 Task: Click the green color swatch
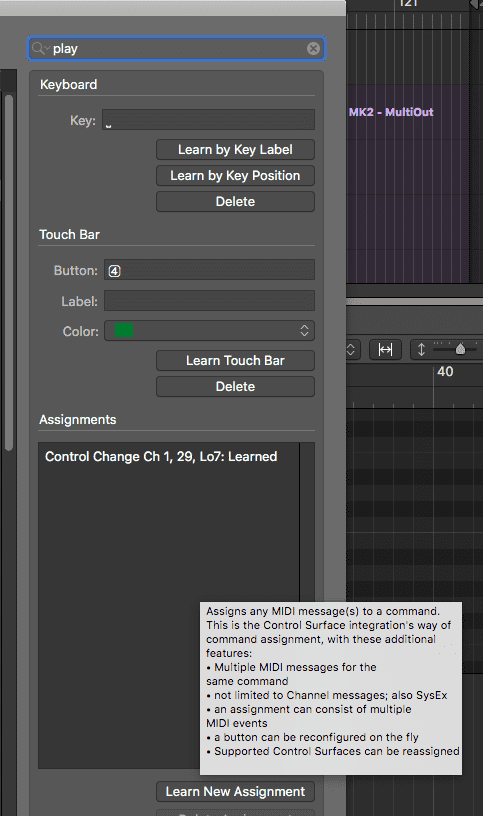(124, 330)
